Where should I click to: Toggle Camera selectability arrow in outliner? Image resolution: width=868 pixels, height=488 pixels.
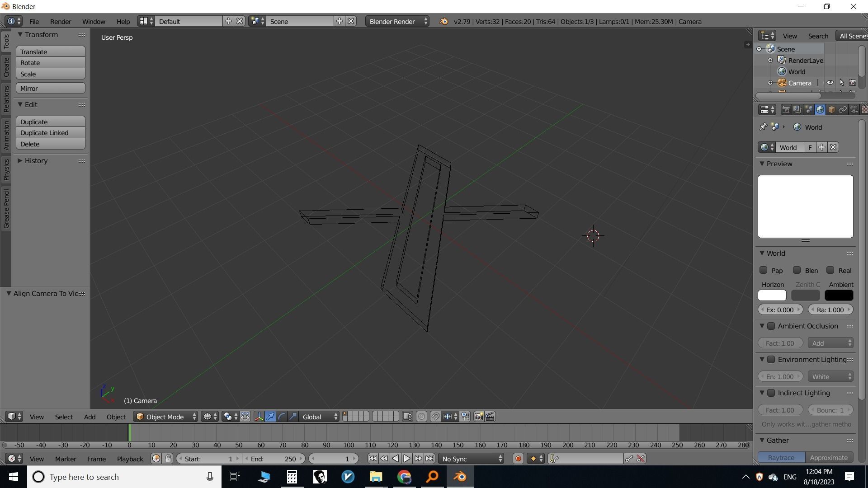pos(841,83)
